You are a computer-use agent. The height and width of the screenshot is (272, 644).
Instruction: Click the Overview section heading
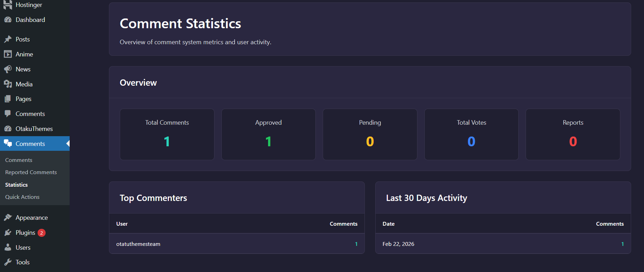pos(138,83)
